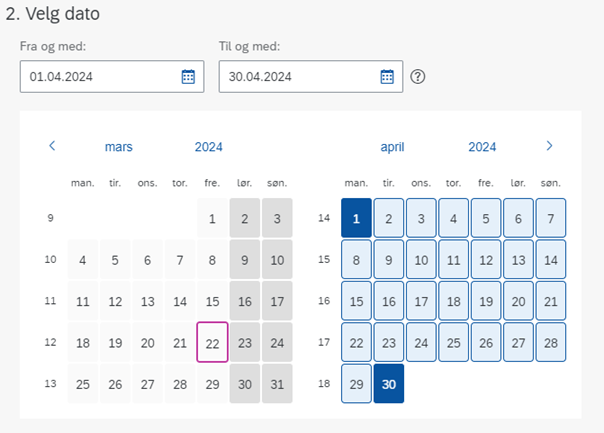Pick 13 March in the calendar
The width and height of the screenshot is (604, 433).
pyautogui.click(x=148, y=301)
